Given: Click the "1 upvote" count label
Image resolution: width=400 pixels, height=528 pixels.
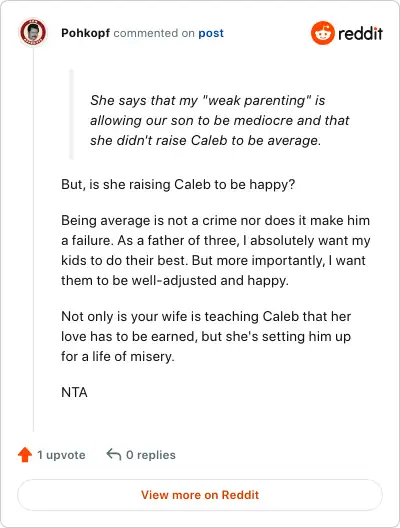Looking at the screenshot, I should pyautogui.click(x=61, y=455).
